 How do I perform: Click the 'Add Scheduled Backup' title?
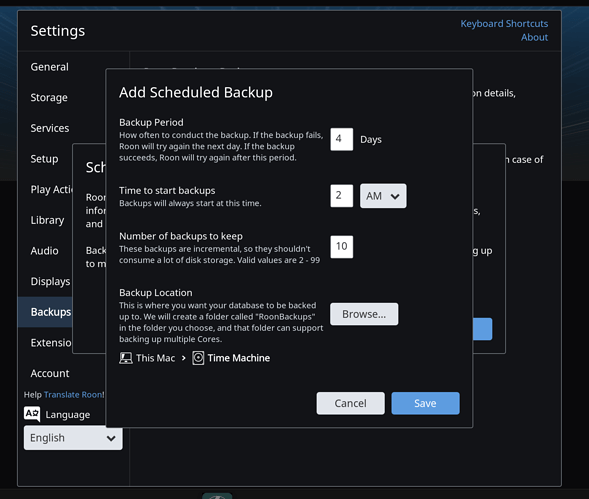(x=196, y=93)
